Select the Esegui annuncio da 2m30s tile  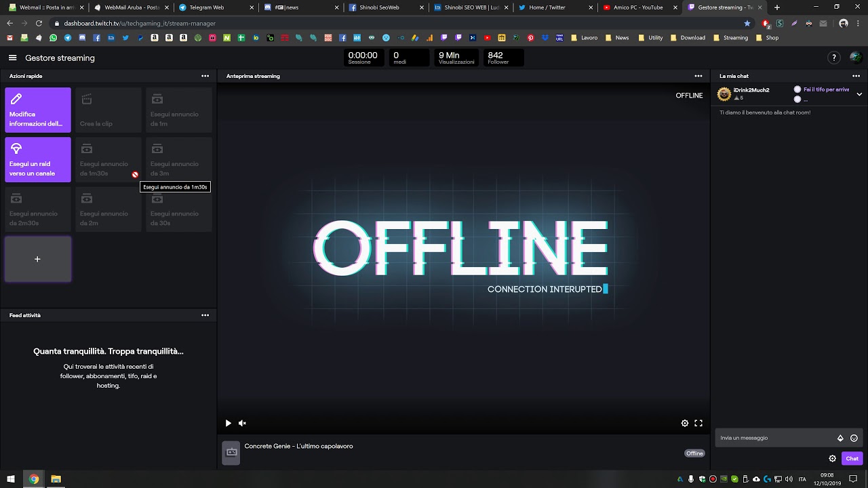coord(38,209)
